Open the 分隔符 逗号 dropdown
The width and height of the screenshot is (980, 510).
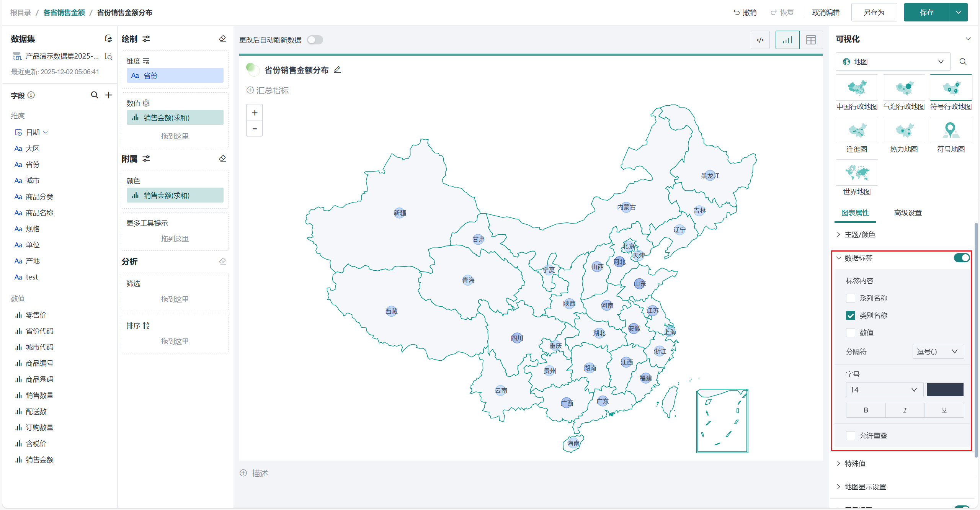point(938,351)
